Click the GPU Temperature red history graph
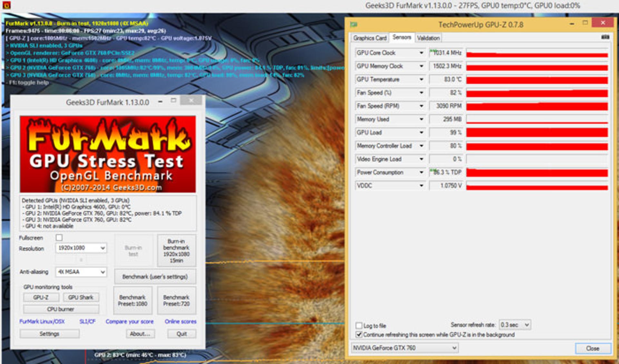This screenshot has width=619, height=364. [537, 80]
